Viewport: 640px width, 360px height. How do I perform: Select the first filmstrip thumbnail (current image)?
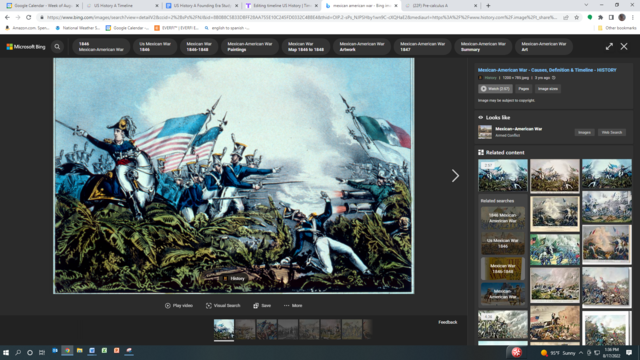(x=224, y=329)
